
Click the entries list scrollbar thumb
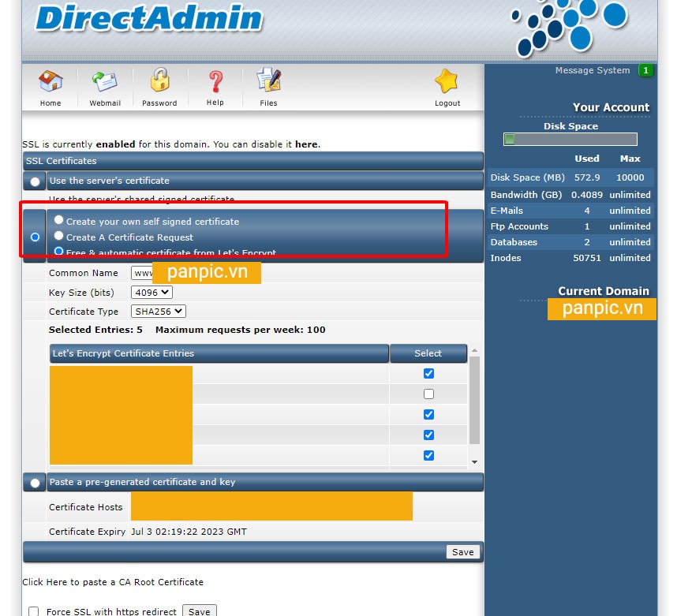coord(474,400)
